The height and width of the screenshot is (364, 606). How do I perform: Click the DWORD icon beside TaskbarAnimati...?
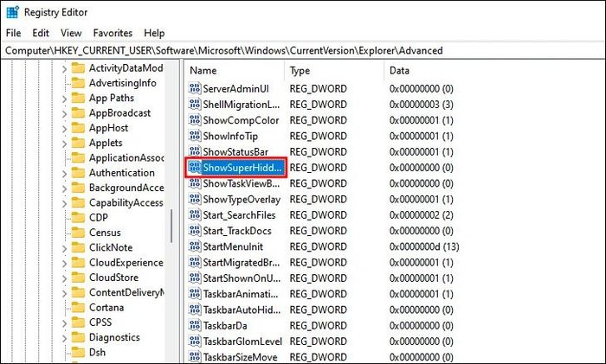coord(195,294)
